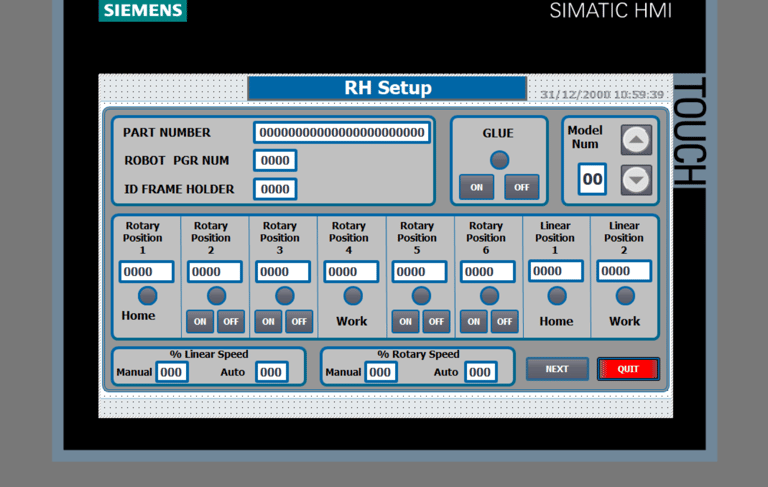Switch Rotary Position 5 OFF
The width and height of the screenshot is (768, 487).
(x=436, y=322)
